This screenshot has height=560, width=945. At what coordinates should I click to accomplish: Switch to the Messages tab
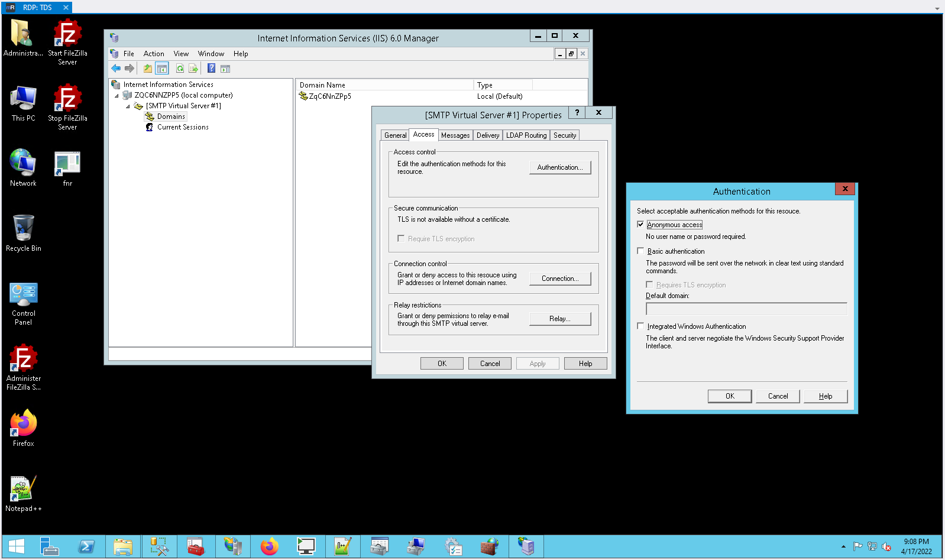tap(455, 135)
